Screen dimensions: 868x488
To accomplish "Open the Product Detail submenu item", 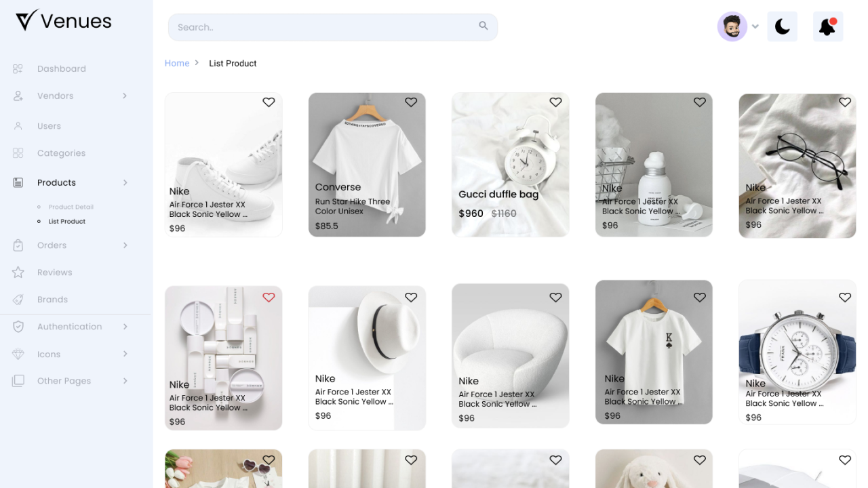I will pyautogui.click(x=71, y=207).
